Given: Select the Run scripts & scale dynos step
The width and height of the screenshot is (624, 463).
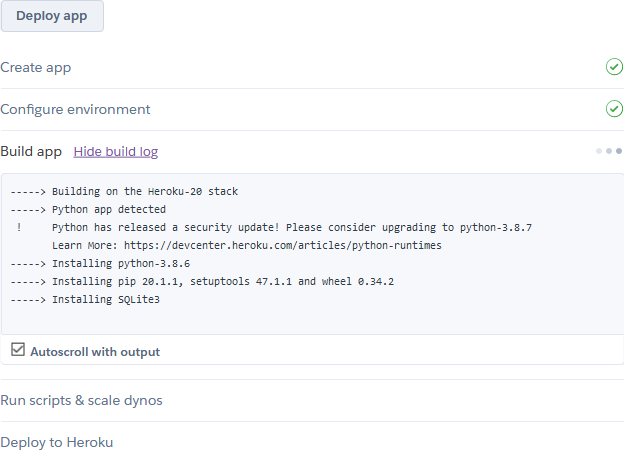Looking at the screenshot, I should point(82,400).
